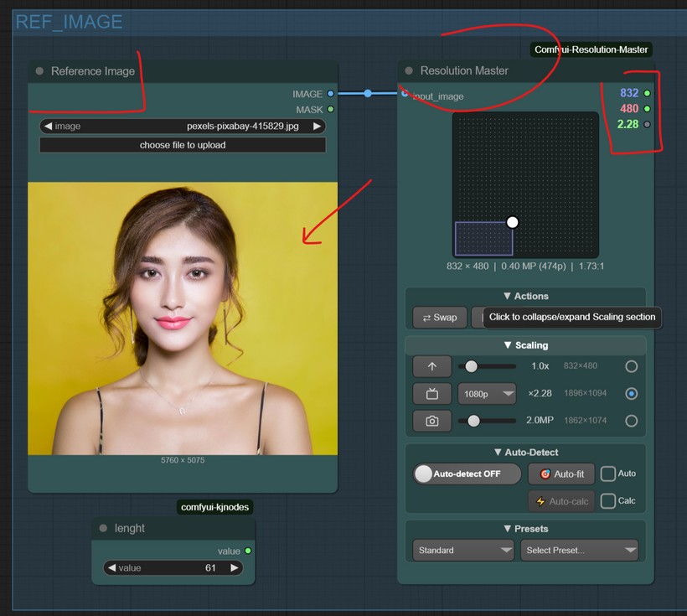Click the next image arrow in Reference Image
The height and width of the screenshot is (616, 687).
(x=317, y=127)
